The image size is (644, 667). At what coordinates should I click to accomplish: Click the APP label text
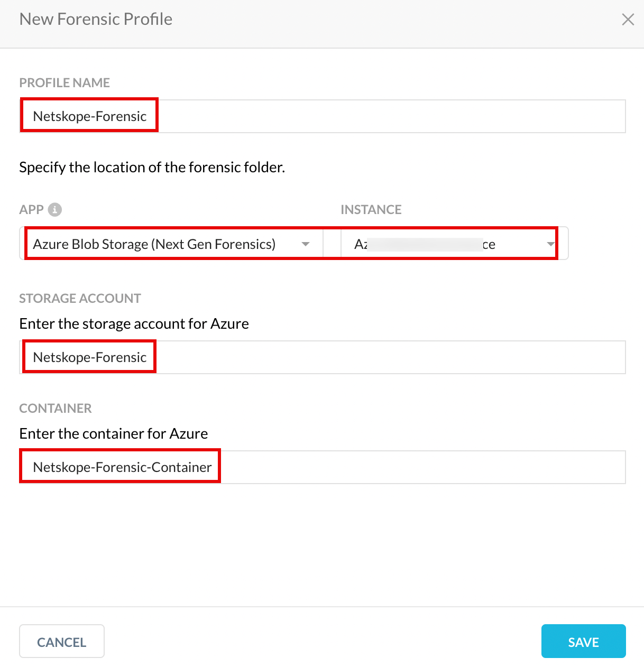(32, 210)
